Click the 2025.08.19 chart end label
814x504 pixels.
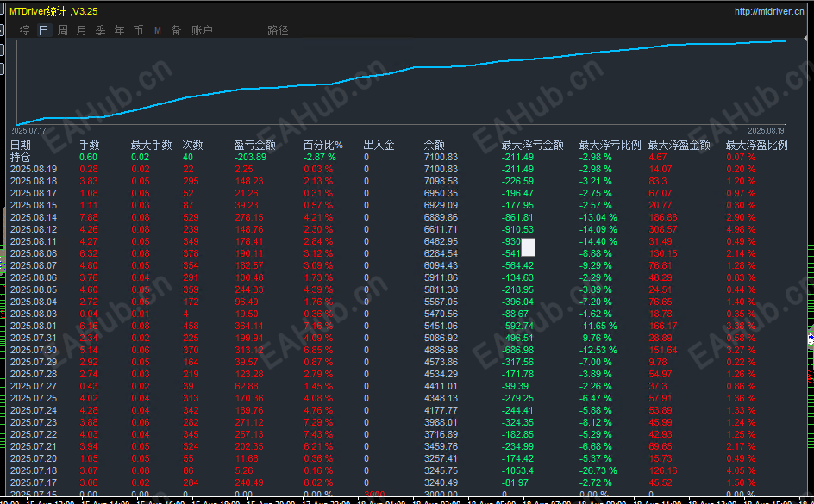coord(767,131)
